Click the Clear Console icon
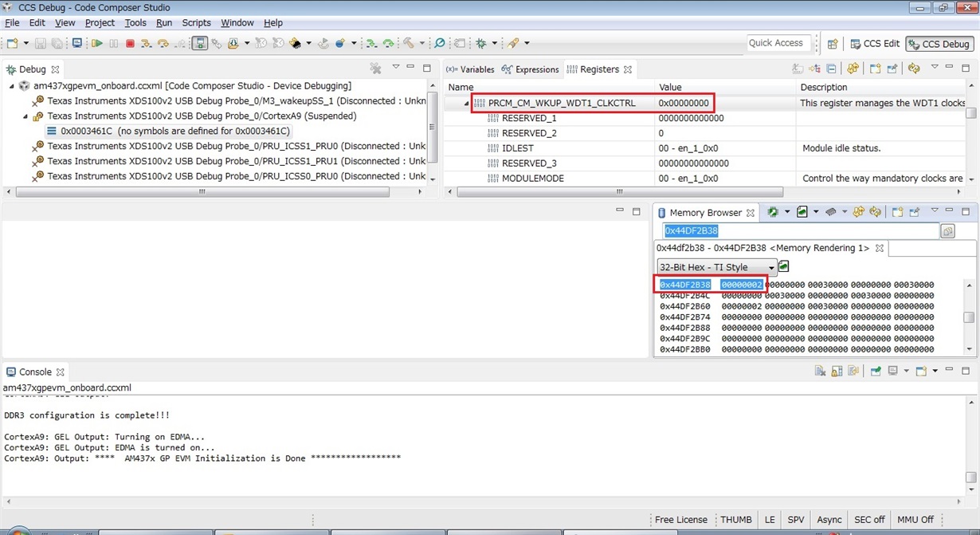 [x=820, y=371]
